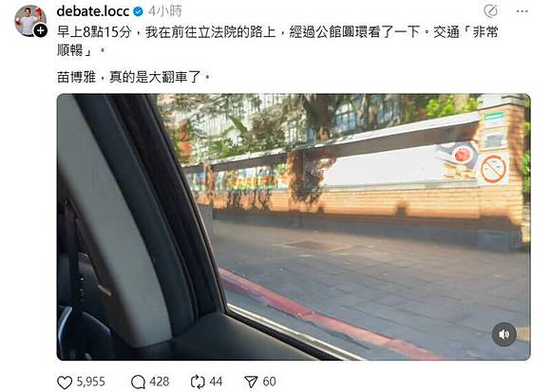551x392 pixels.
Task: Click the 60 shares count
Action: pyautogui.click(x=269, y=382)
